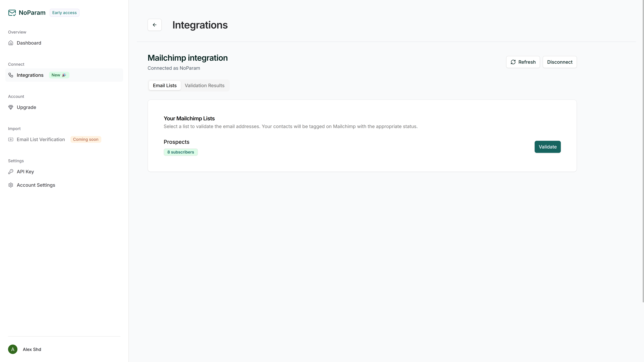
Task: Click the New badge beside Integrations
Action: (59, 75)
